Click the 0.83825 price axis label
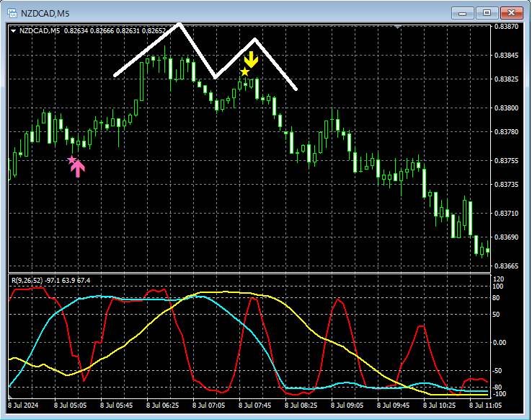 507,79
